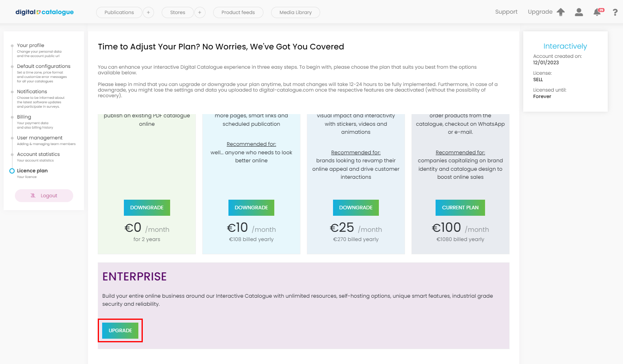Click the Upgrade arrow icon in header
The width and height of the screenshot is (623, 364).
click(x=561, y=12)
